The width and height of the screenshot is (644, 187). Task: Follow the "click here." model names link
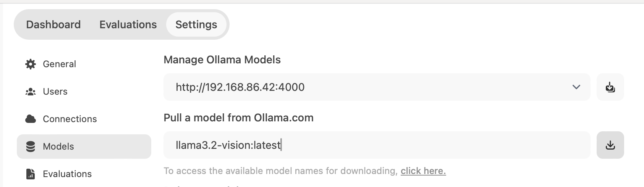click(423, 171)
